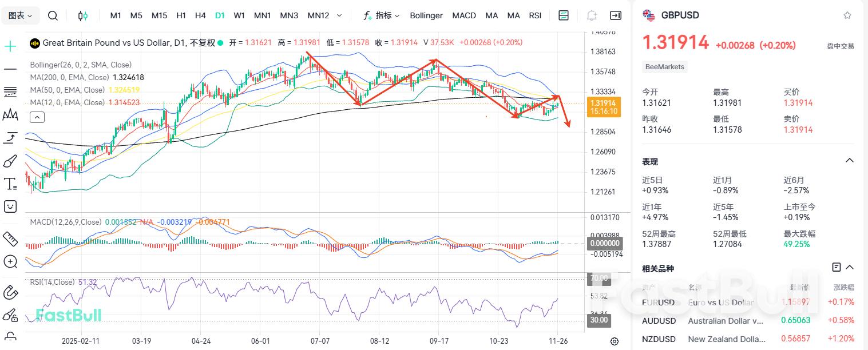The image size is (868, 350).
Task: Open EURUSD in related symbols list
Action: click(658, 302)
